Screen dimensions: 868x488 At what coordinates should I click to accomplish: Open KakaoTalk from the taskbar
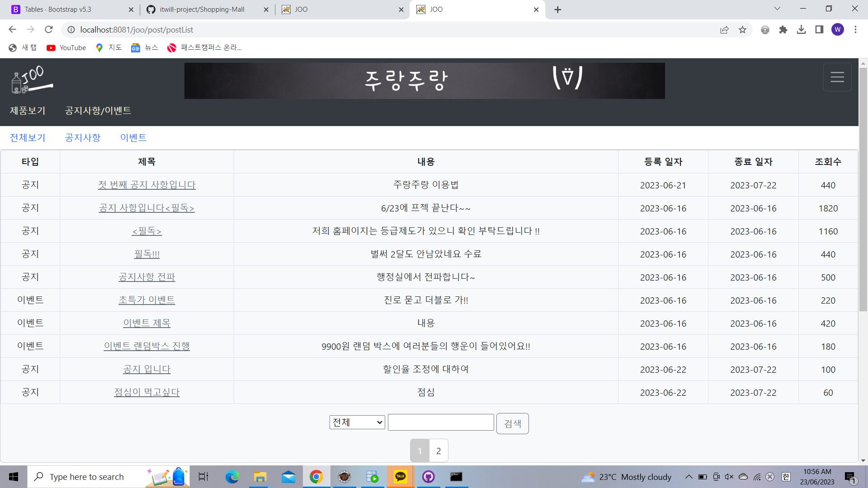tap(401, 477)
